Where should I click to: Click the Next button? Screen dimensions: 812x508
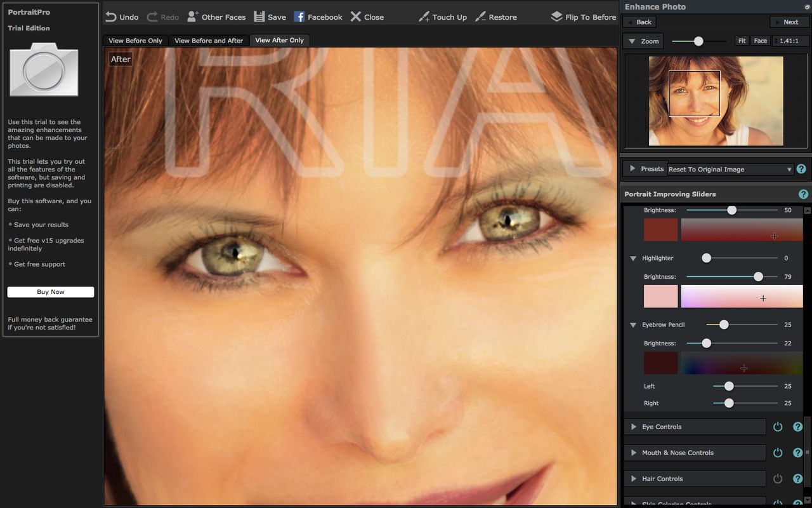(789, 22)
